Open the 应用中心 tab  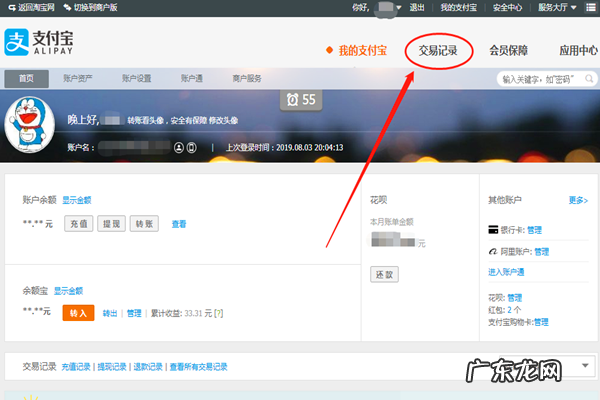pyautogui.click(x=578, y=51)
